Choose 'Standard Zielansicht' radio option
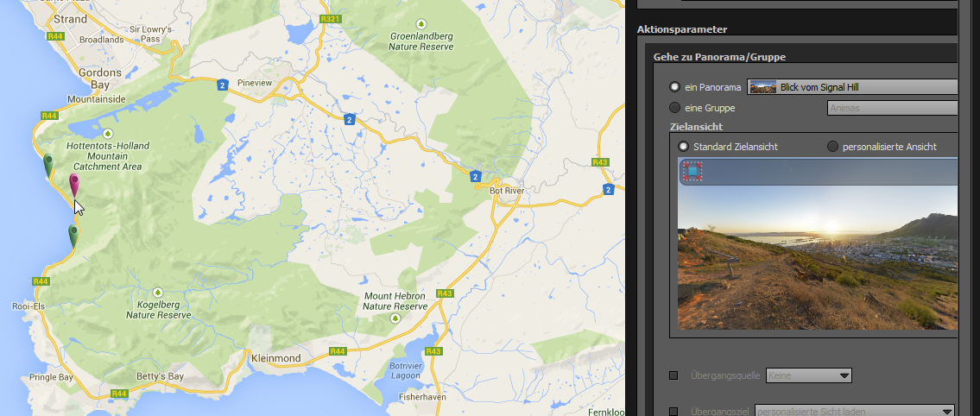Image resolution: width=980 pixels, height=416 pixels. (x=685, y=147)
